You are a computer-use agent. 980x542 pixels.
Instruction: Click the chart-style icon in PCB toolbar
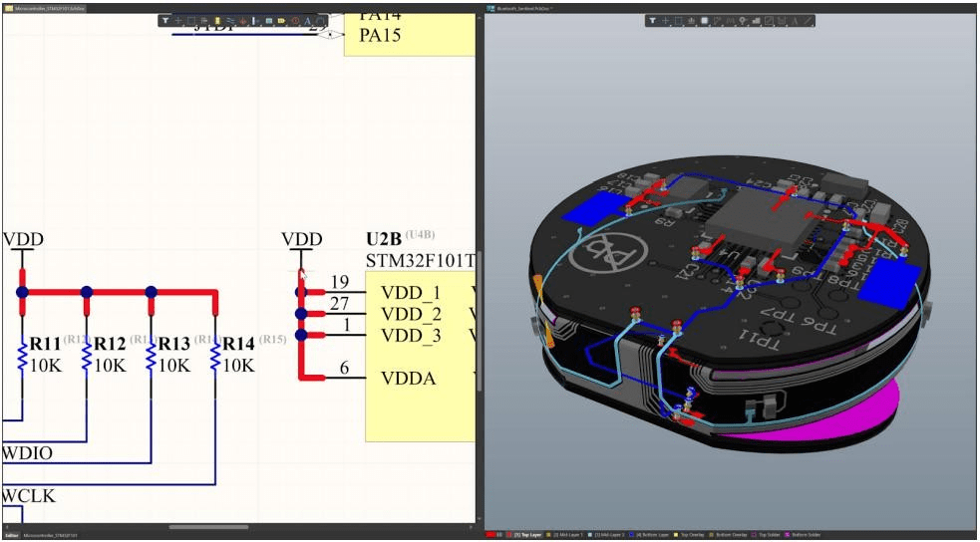tap(757, 21)
